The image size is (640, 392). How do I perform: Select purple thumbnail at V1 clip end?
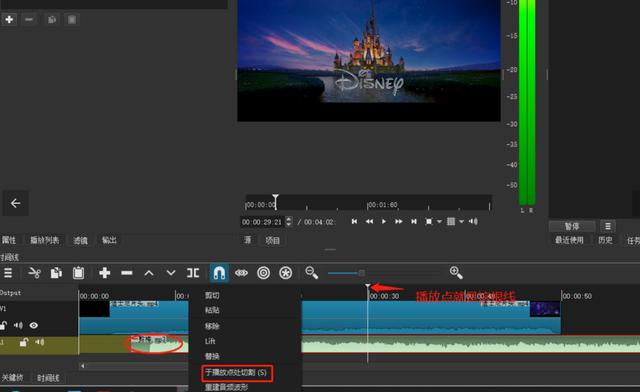pyautogui.click(x=545, y=309)
